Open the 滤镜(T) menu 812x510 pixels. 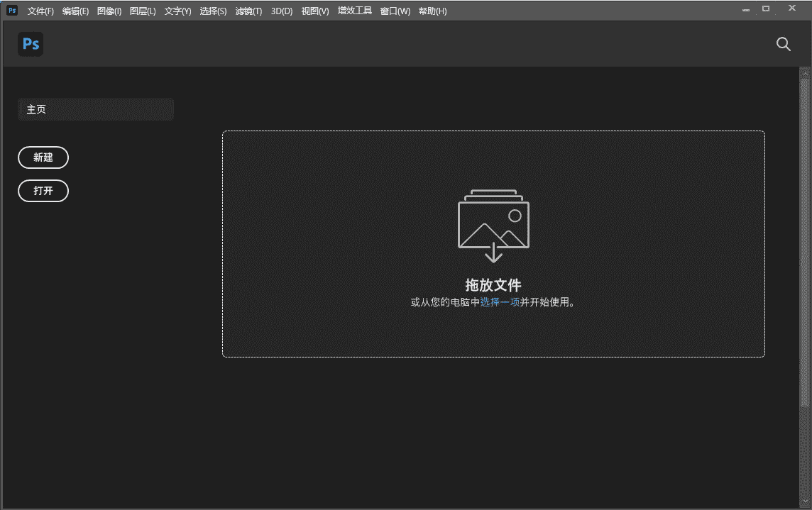pyautogui.click(x=248, y=11)
